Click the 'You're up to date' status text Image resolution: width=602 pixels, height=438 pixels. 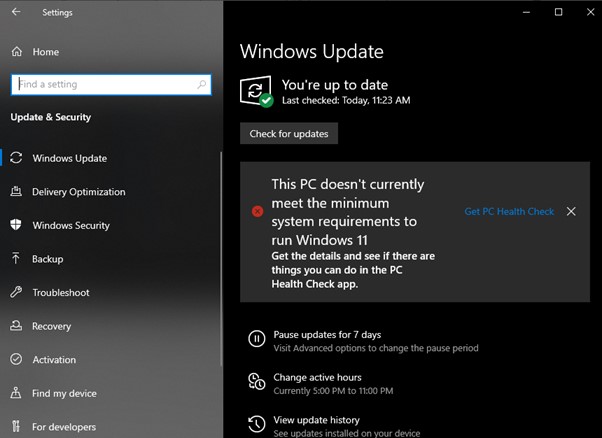tap(335, 85)
